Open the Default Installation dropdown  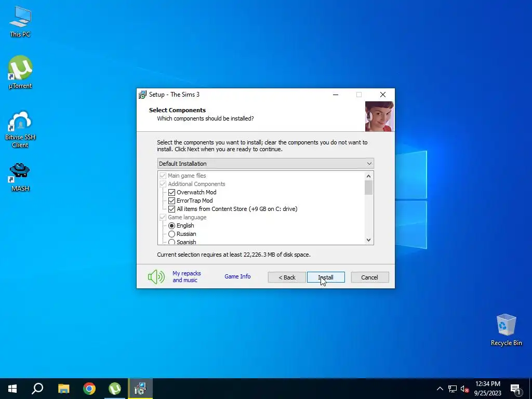point(265,164)
